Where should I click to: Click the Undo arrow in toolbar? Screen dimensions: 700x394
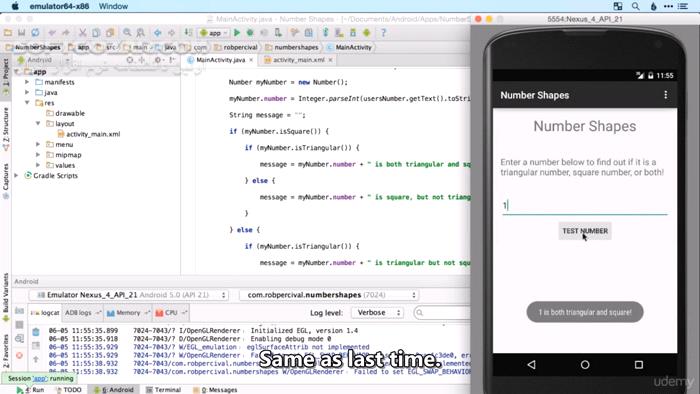pos(52,33)
